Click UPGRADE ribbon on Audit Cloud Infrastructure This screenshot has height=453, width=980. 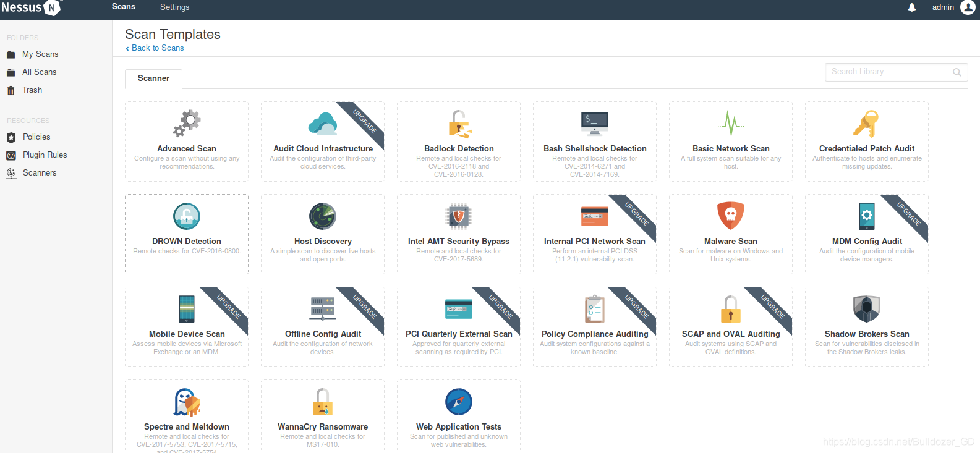(x=365, y=121)
